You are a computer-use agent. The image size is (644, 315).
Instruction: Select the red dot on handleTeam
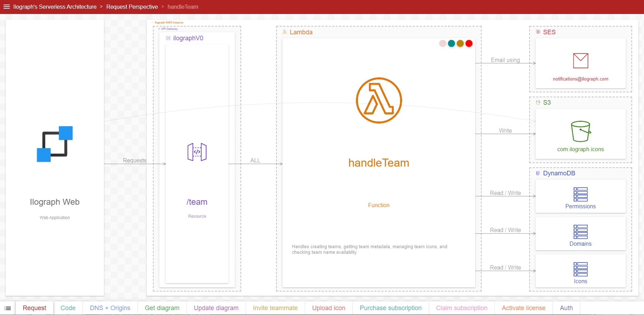point(469,43)
